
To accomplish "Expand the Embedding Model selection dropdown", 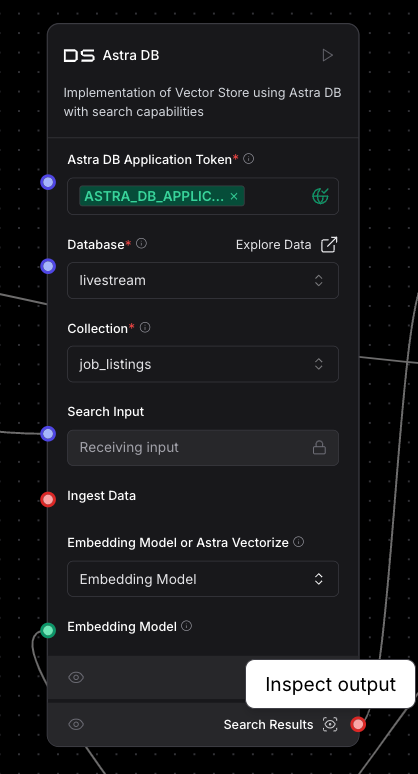I will 203,579.
